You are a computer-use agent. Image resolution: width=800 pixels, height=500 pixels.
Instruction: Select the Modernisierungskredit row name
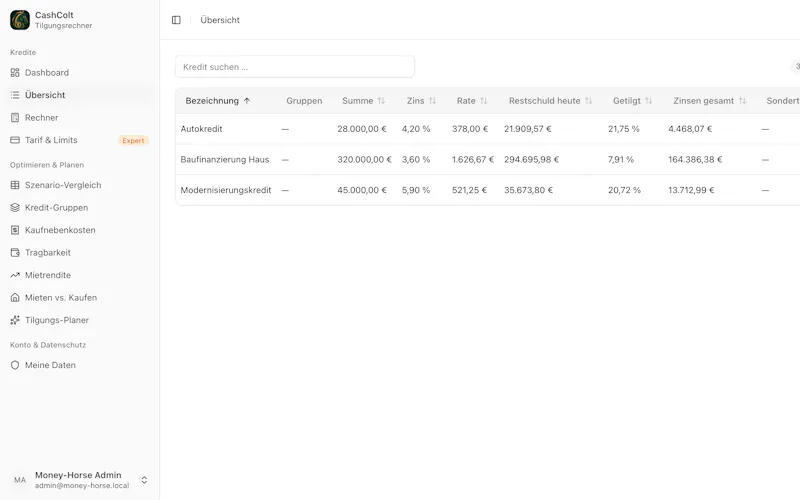226,190
